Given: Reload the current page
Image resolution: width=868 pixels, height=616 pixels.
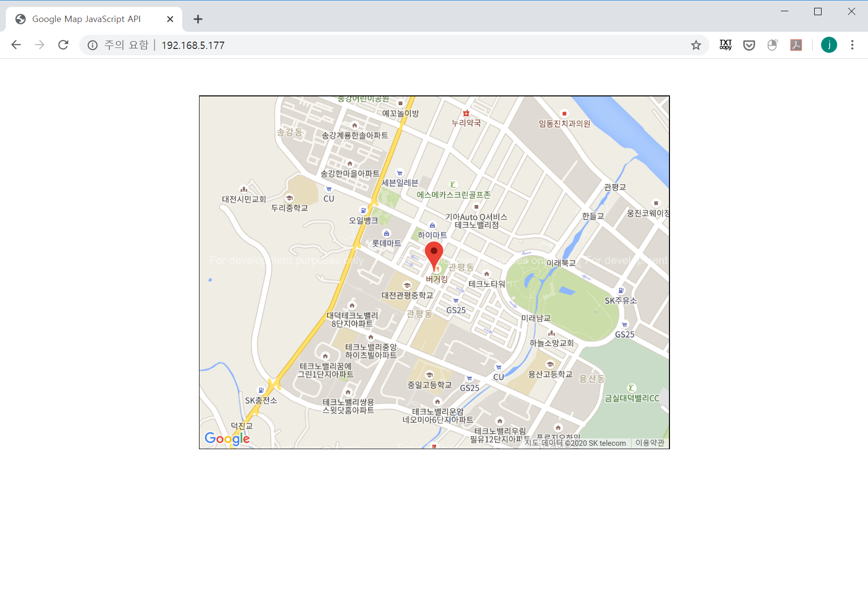Looking at the screenshot, I should [63, 45].
